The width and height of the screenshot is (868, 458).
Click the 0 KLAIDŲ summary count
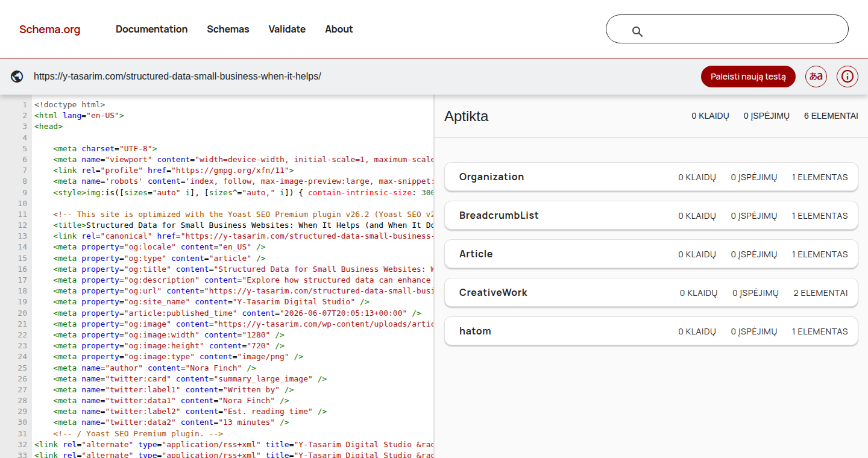tap(710, 116)
